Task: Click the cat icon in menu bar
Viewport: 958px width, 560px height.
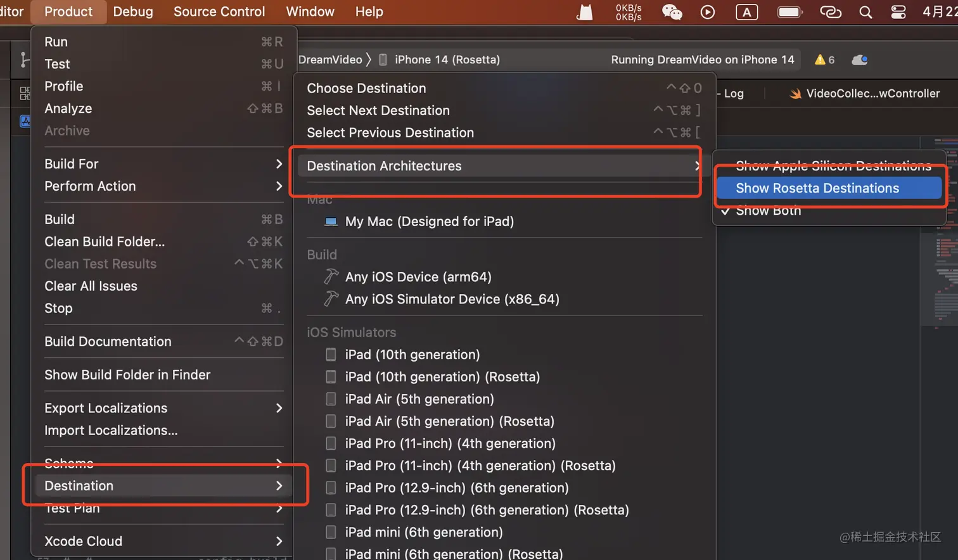Action: pos(585,12)
